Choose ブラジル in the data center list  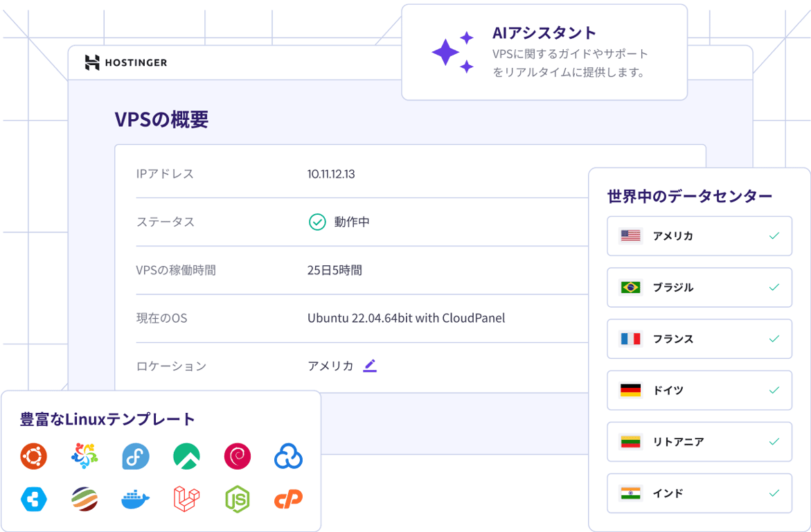[x=699, y=287]
